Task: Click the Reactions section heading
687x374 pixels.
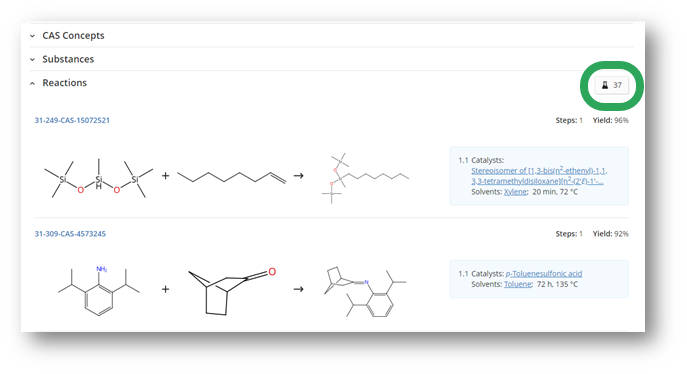Action: (64, 83)
